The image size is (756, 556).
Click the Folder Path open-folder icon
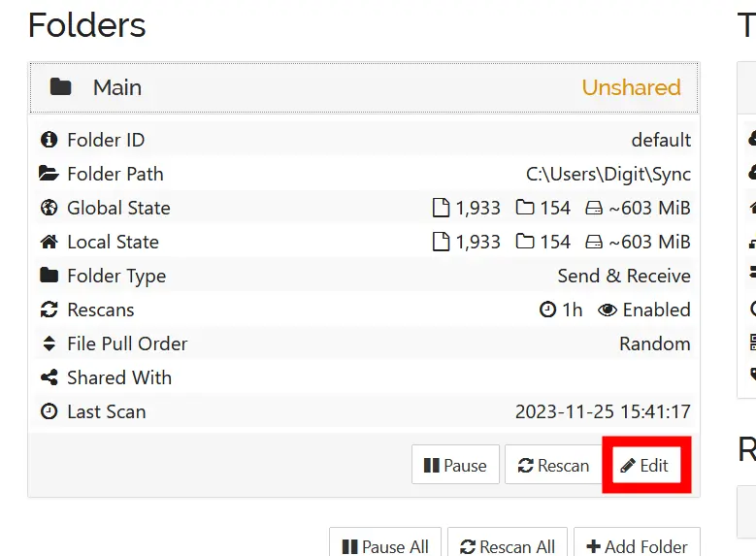pyautogui.click(x=49, y=175)
